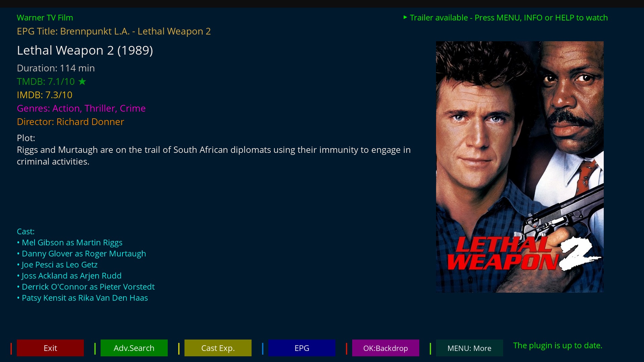Select the IMDB: 7.3/10 rating
The width and height of the screenshot is (644, 362).
pos(45,95)
